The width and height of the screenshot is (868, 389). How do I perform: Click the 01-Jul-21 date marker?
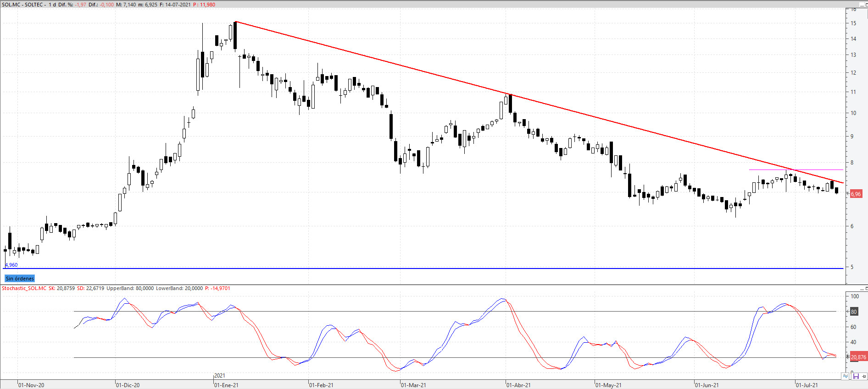pos(807,385)
